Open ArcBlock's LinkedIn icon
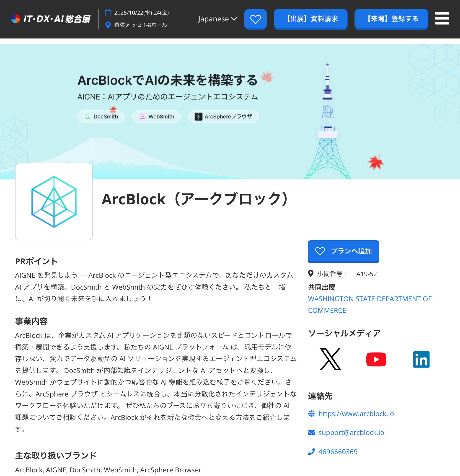 click(421, 359)
